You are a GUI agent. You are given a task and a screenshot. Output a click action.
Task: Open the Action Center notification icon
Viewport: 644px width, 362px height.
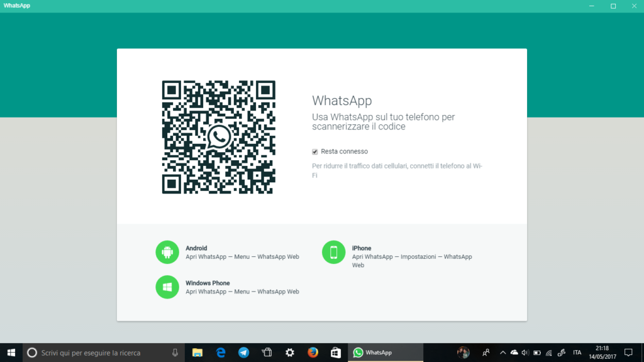tap(628, 353)
